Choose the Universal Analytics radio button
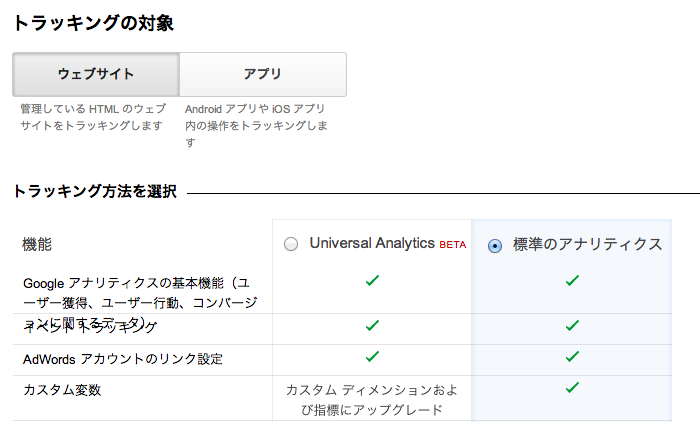The width and height of the screenshot is (700, 422). pos(291,245)
